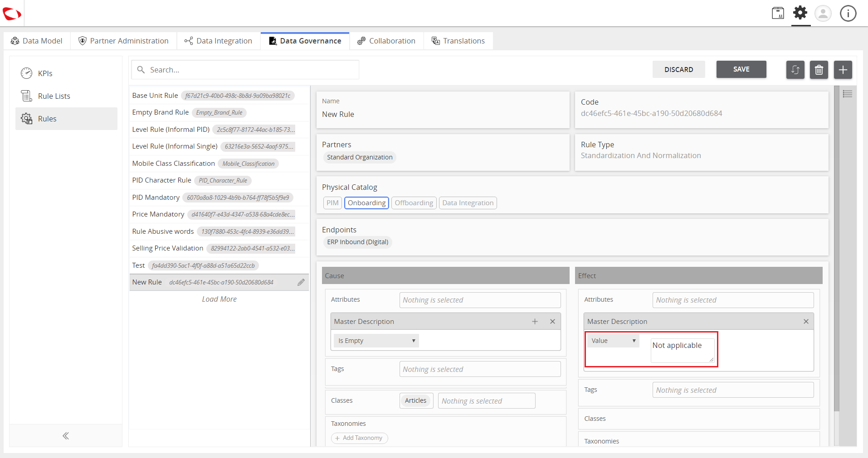Remove Effect Master Description attribute

click(x=806, y=321)
